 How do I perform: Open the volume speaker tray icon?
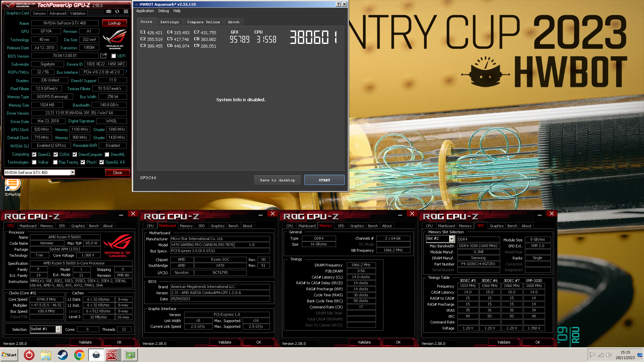point(608,355)
